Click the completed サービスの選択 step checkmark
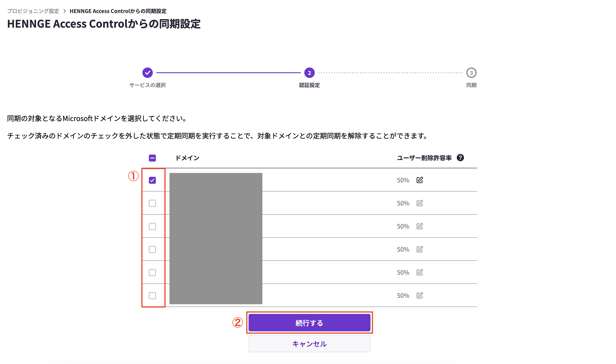Image resolution: width=616 pixels, height=364 pixels. click(147, 72)
